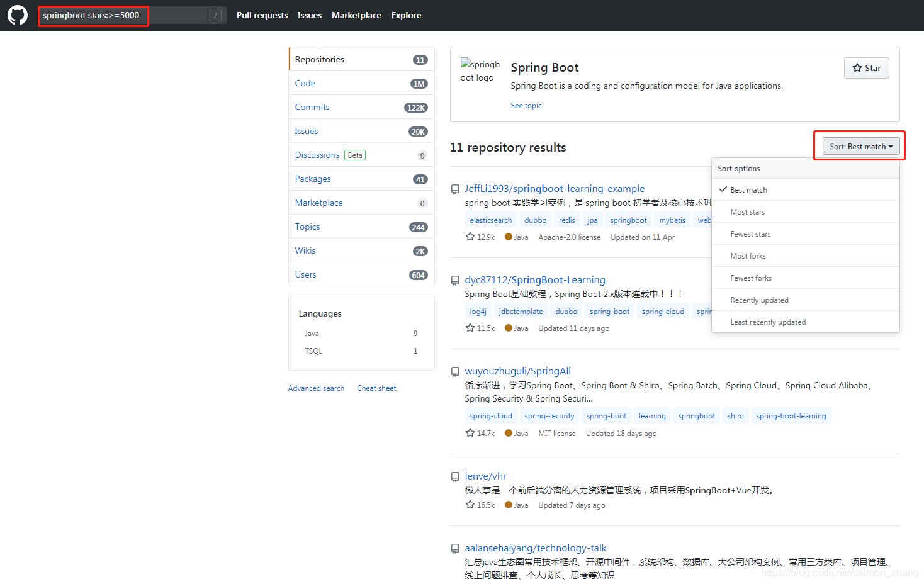This screenshot has width=924, height=584.
Task: Show Discussions Beta results
Action: 361,155
